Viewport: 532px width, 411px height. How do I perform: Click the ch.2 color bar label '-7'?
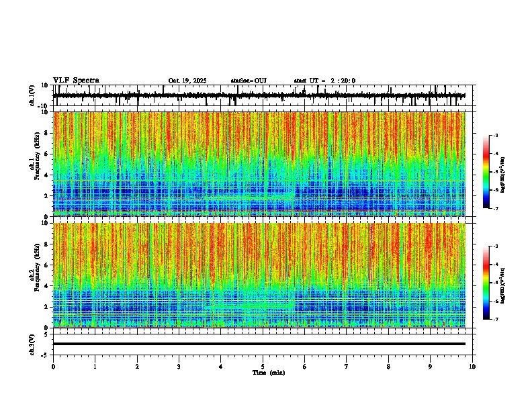coord(495,320)
